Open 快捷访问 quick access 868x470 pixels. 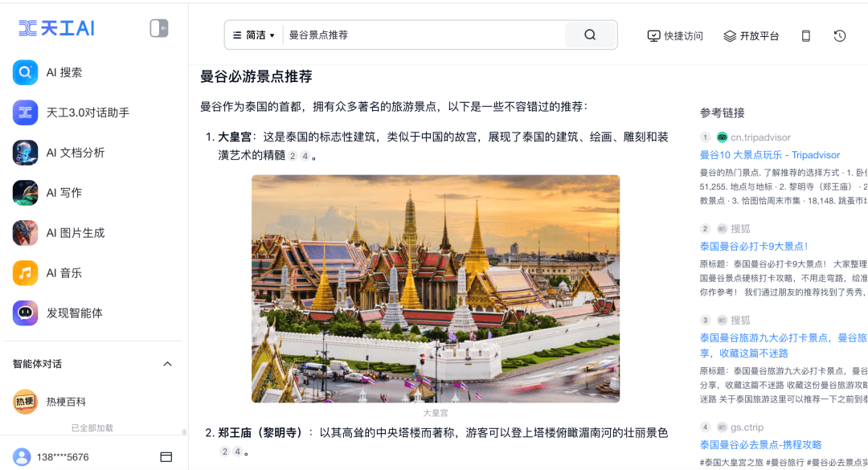(675, 36)
